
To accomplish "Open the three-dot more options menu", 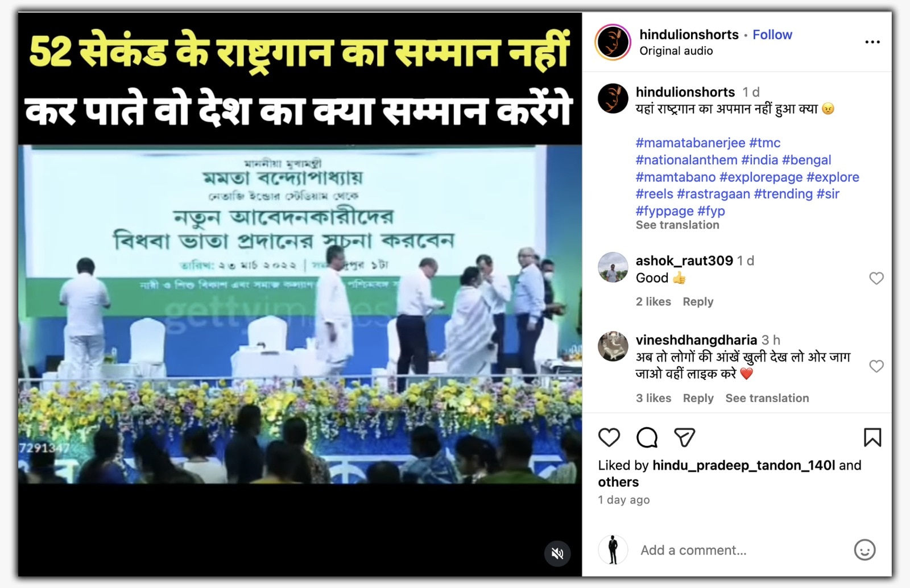I will click(x=872, y=42).
